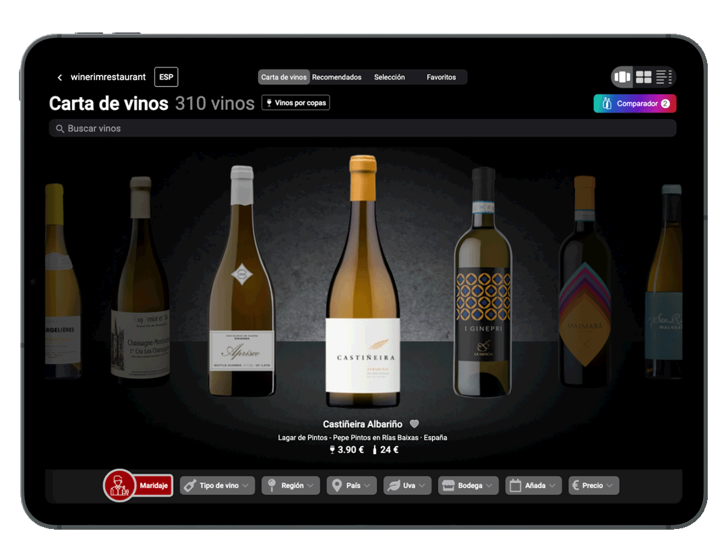
Task: Open the Comparador button
Action: pos(635,104)
